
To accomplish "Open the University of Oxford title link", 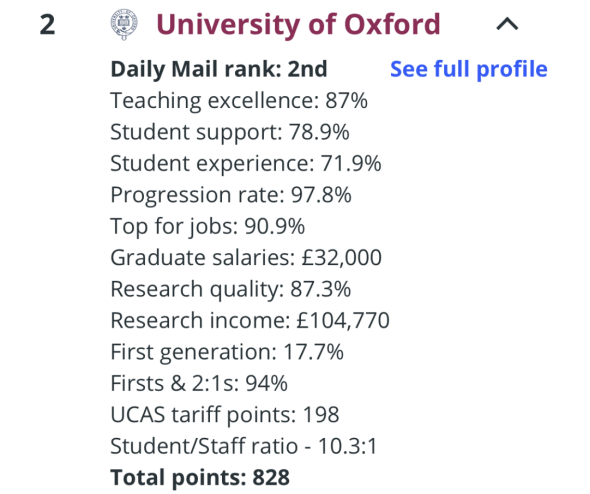I will 298,25.
